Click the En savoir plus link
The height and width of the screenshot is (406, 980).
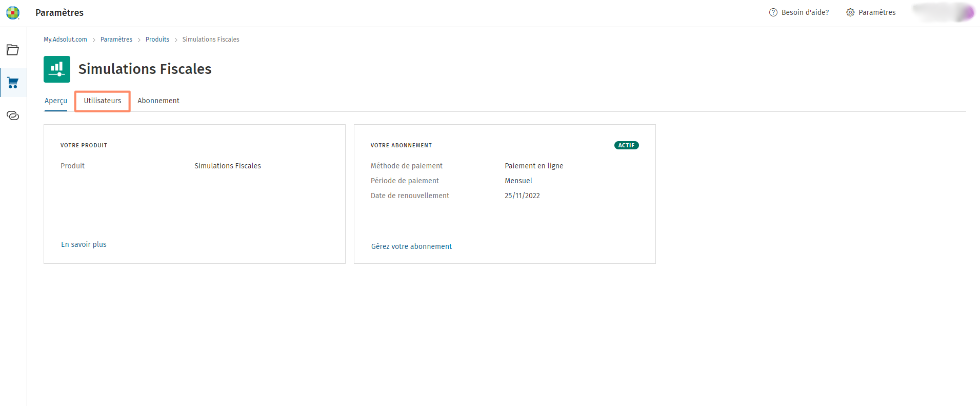click(x=84, y=244)
